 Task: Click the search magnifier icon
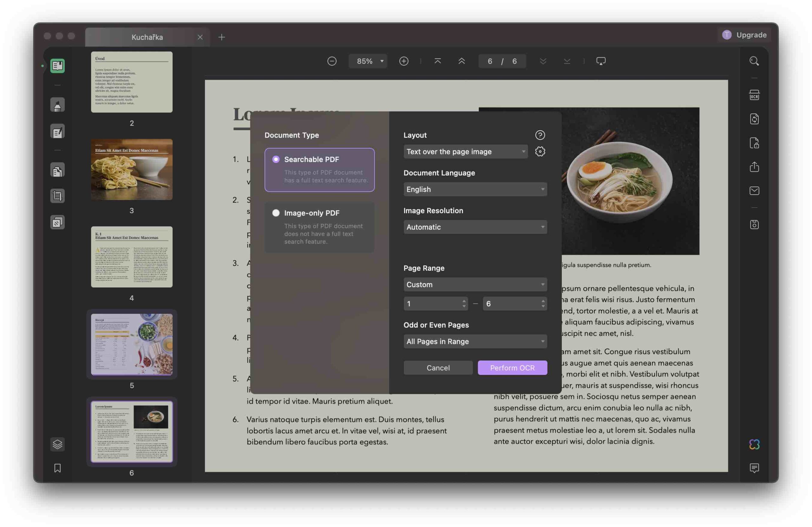(x=754, y=61)
